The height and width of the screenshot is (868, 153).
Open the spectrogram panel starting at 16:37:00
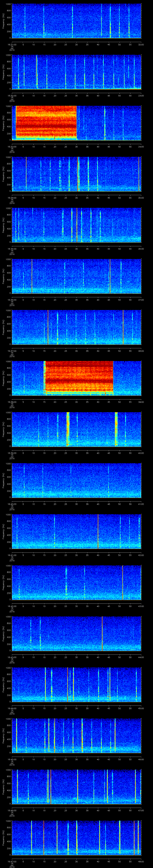(x=77, y=327)
